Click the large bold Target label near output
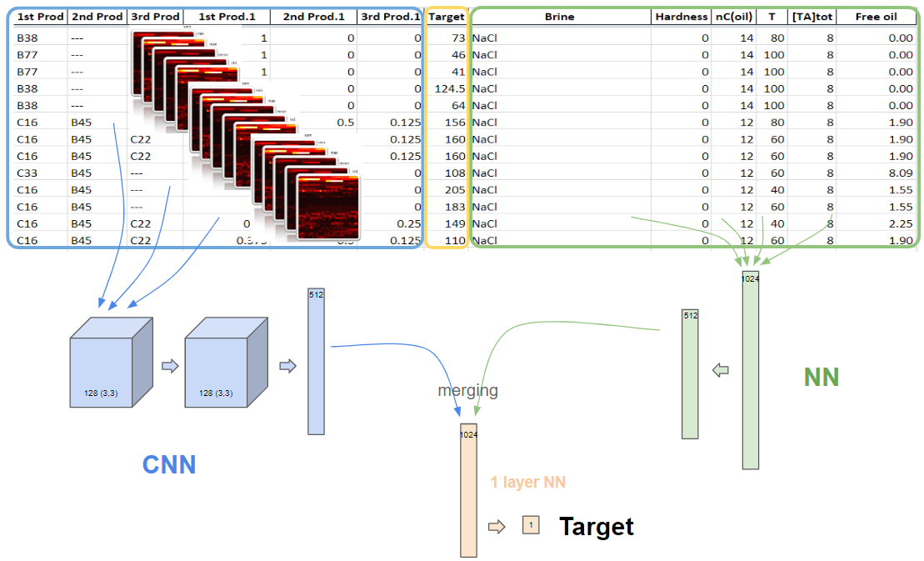 pyautogui.click(x=597, y=526)
